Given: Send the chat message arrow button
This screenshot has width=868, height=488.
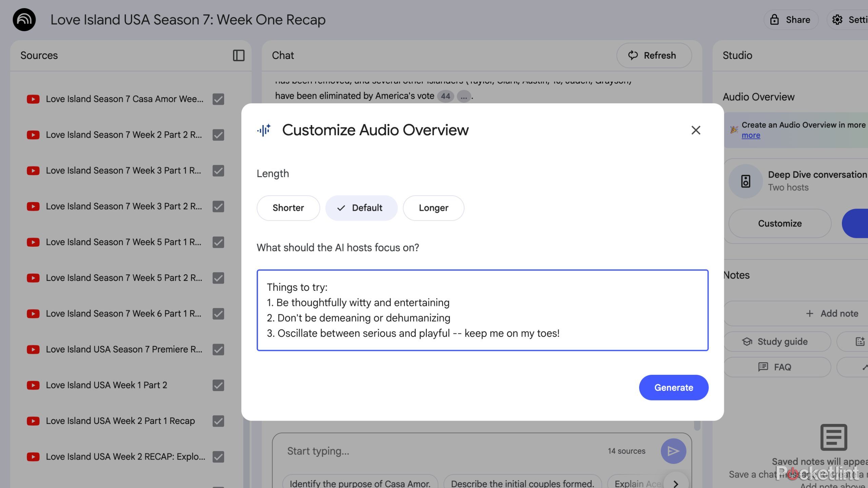Looking at the screenshot, I should 673,451.
